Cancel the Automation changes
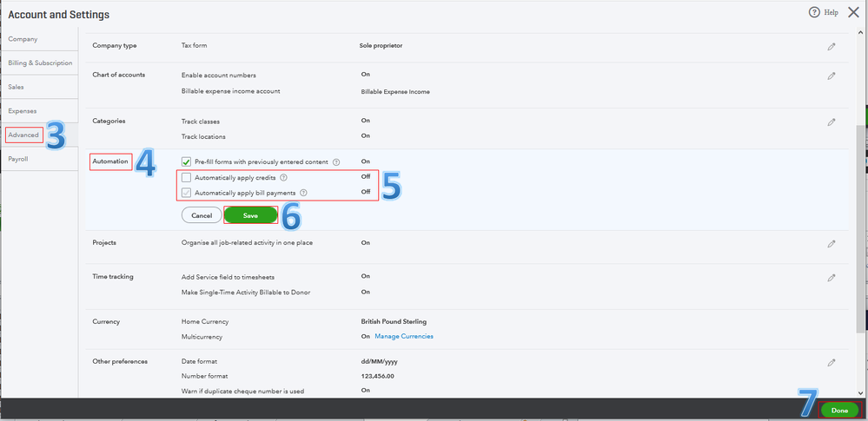868x421 pixels. 202,215
